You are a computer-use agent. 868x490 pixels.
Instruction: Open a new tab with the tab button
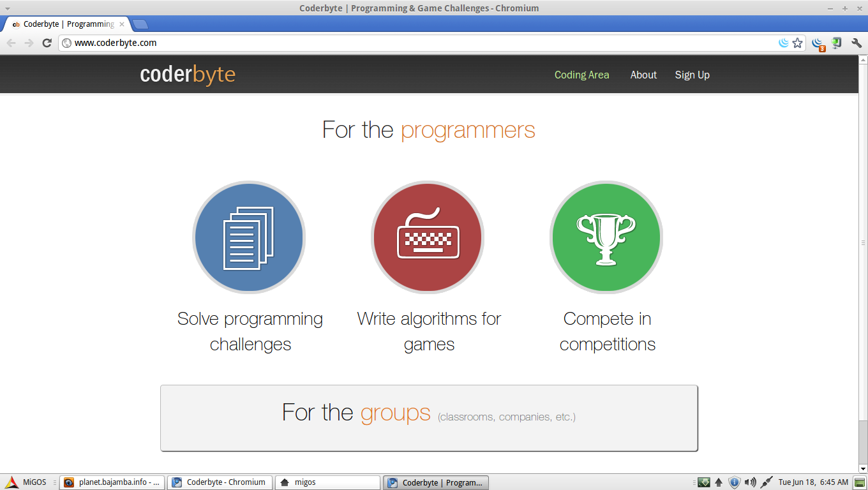[x=140, y=24]
